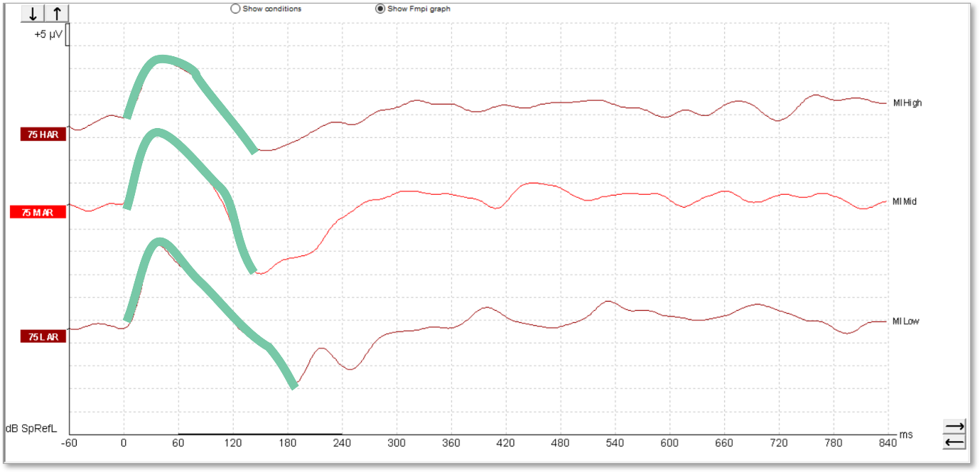Screen dimensions: 980x473
Task: Click the black stimulus bar on the time axis
Action: point(260,433)
